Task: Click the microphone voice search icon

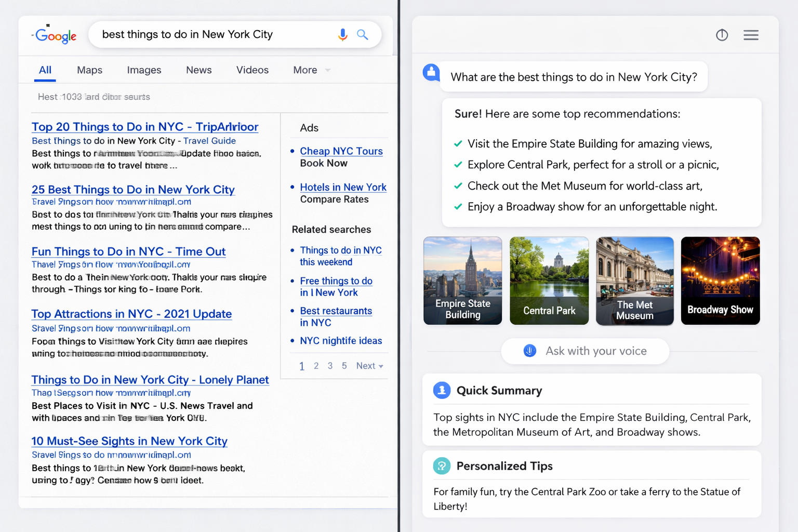Action: coord(342,34)
